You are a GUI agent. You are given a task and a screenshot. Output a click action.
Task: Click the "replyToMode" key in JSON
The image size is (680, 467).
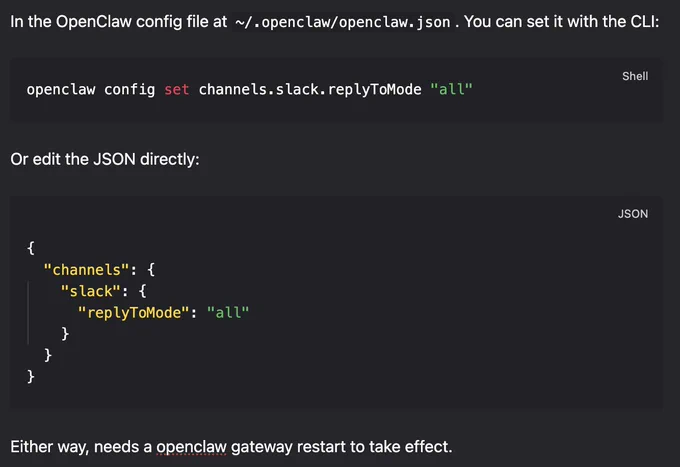134,313
